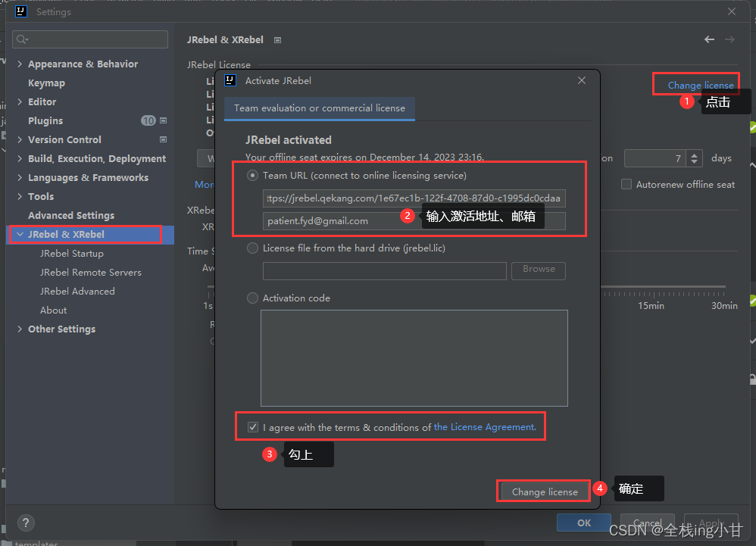Screen dimensions: 756x546
Task: Select the Team URL radio option
Action: [x=252, y=176]
